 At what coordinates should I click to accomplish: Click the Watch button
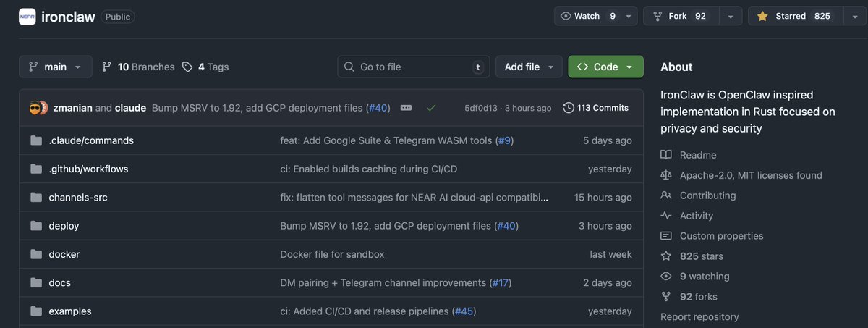click(587, 16)
